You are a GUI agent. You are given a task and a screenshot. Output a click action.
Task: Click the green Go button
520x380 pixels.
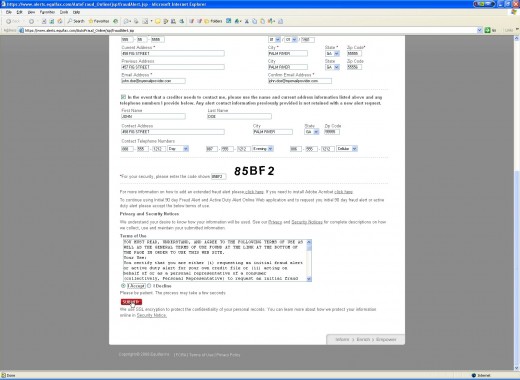490,30
